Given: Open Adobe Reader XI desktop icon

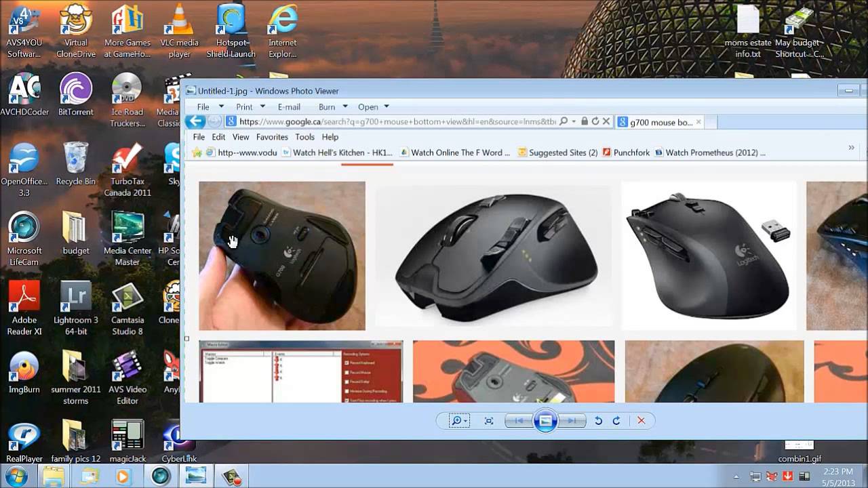Looking at the screenshot, I should point(24,308).
